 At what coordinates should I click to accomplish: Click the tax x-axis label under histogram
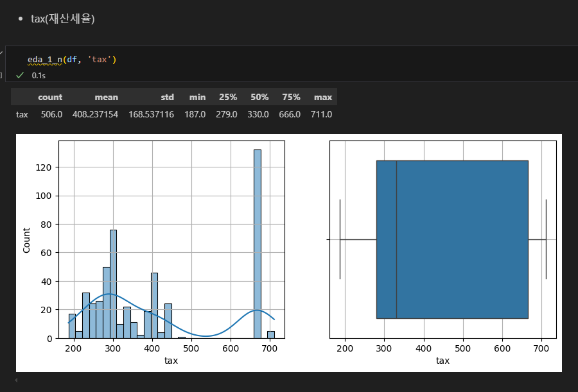pos(171,361)
